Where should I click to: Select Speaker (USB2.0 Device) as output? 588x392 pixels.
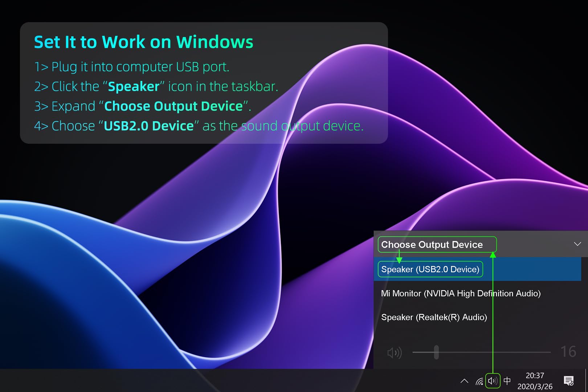(x=430, y=269)
